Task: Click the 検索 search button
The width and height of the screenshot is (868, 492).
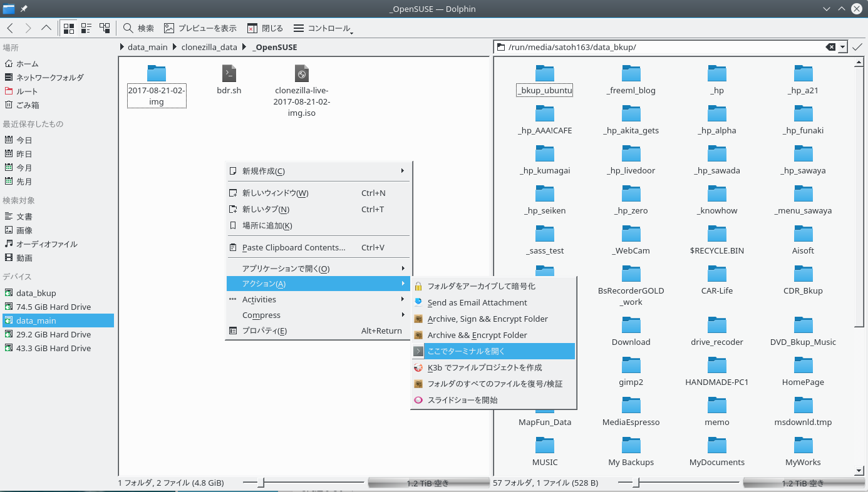Action: [139, 28]
